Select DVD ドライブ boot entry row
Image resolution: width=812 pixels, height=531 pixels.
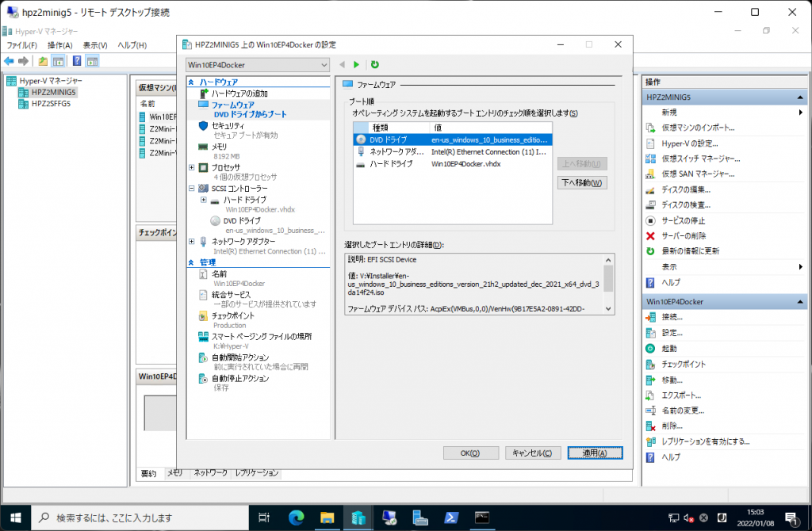[x=453, y=139]
